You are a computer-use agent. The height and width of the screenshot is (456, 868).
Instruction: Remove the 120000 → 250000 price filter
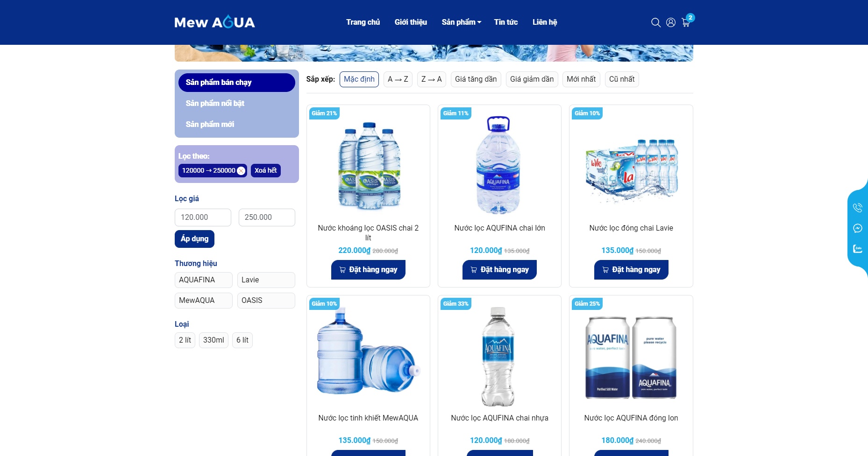[241, 171]
